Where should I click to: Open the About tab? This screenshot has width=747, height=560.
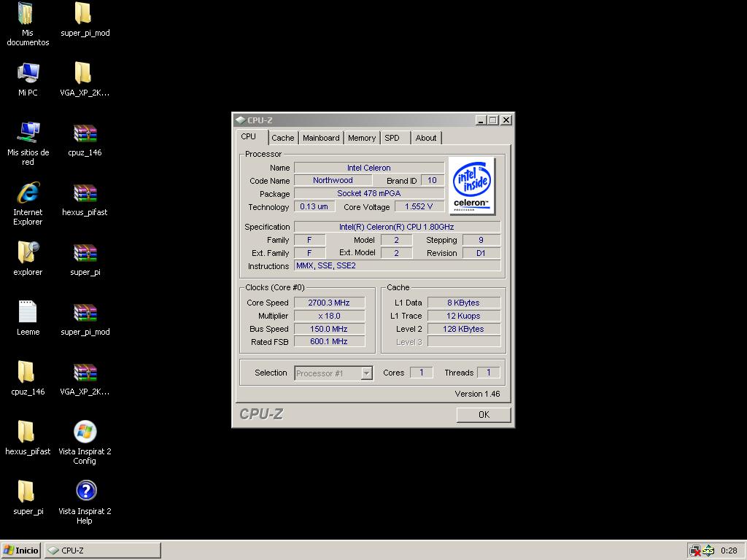point(426,138)
